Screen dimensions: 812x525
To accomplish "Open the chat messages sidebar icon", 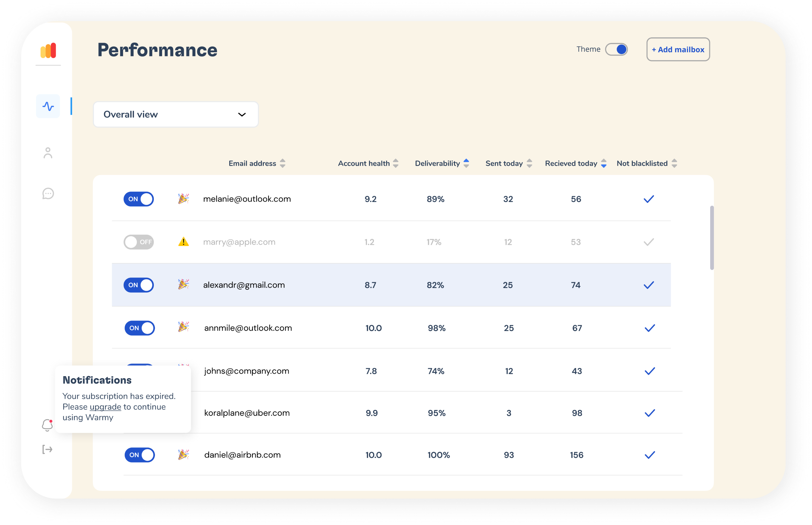I will [48, 193].
